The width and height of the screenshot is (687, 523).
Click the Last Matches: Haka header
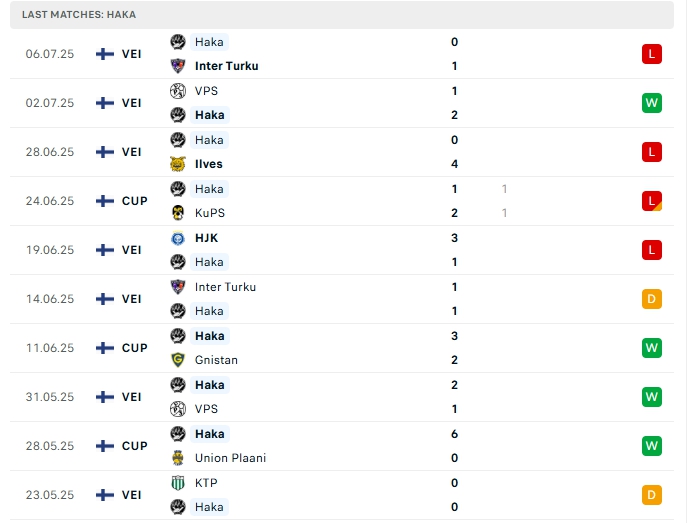point(79,15)
